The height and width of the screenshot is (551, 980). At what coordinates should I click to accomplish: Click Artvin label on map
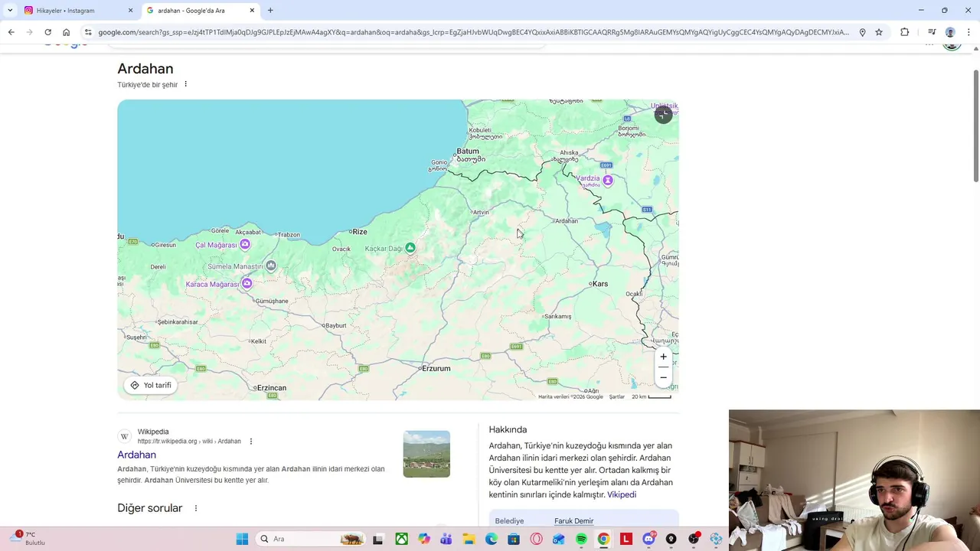point(481,212)
